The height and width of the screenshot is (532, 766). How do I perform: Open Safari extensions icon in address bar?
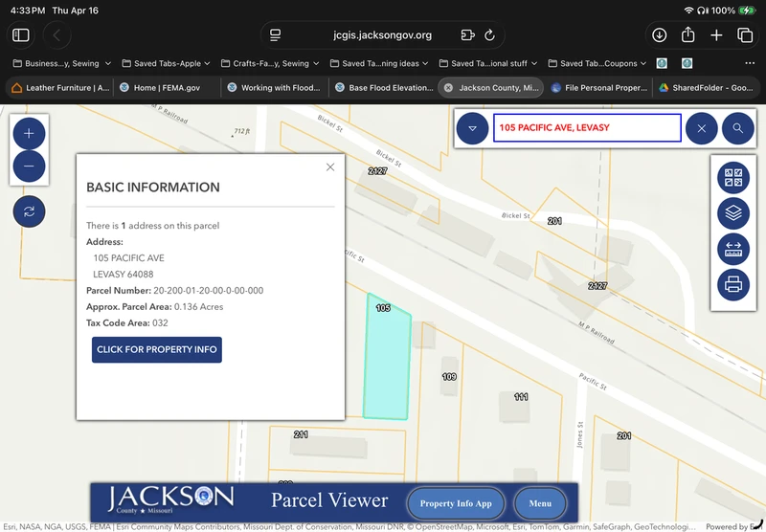pos(467,35)
